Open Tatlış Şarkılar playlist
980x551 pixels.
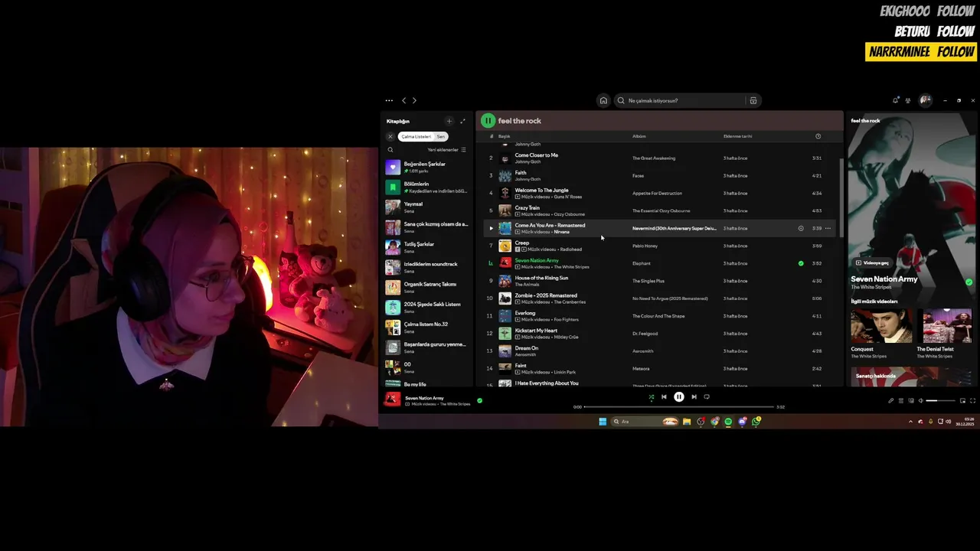(x=426, y=247)
